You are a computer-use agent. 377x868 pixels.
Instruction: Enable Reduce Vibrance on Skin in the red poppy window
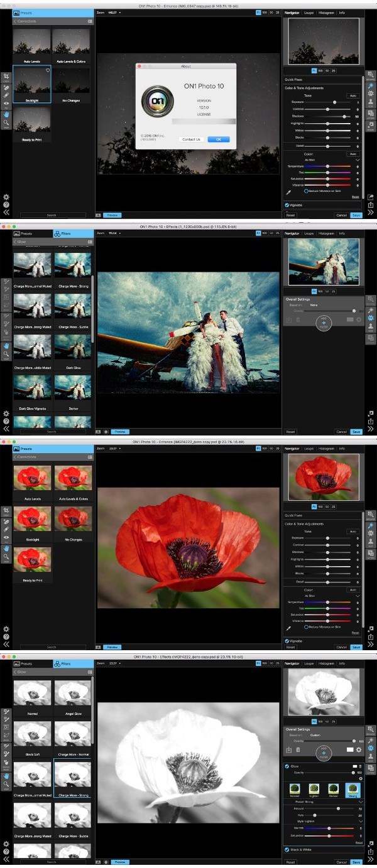click(x=307, y=627)
